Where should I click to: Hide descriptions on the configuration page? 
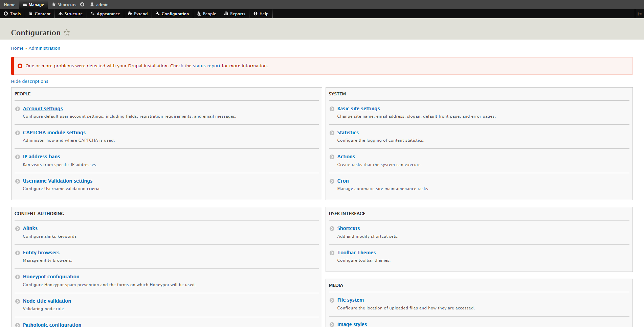point(29,81)
